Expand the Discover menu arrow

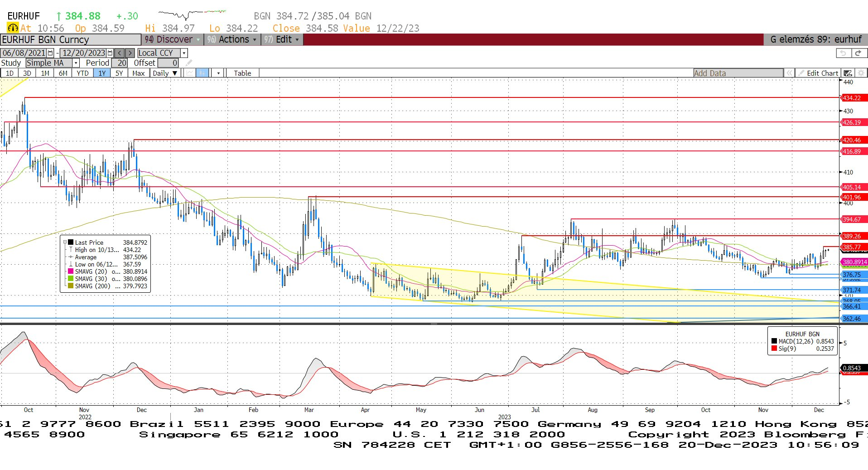coord(198,39)
